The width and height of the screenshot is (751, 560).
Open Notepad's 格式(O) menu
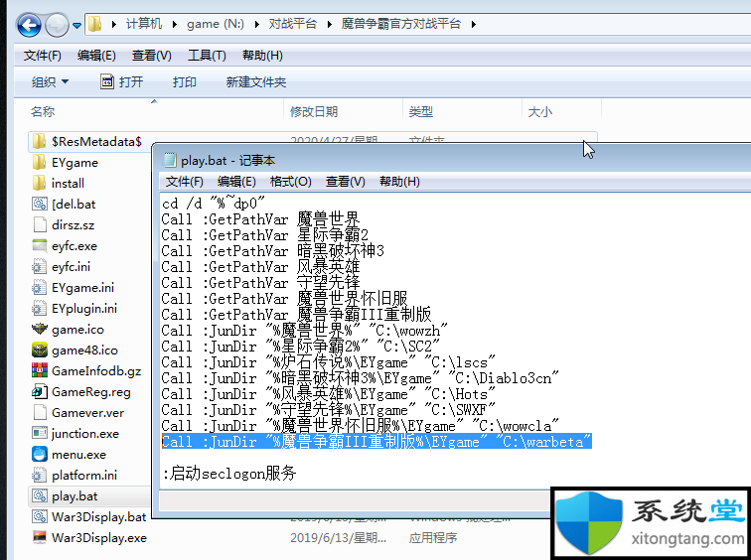pyautogui.click(x=291, y=182)
